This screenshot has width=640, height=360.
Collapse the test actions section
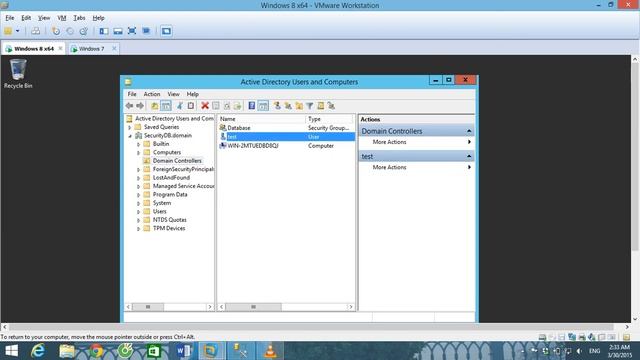[469, 156]
